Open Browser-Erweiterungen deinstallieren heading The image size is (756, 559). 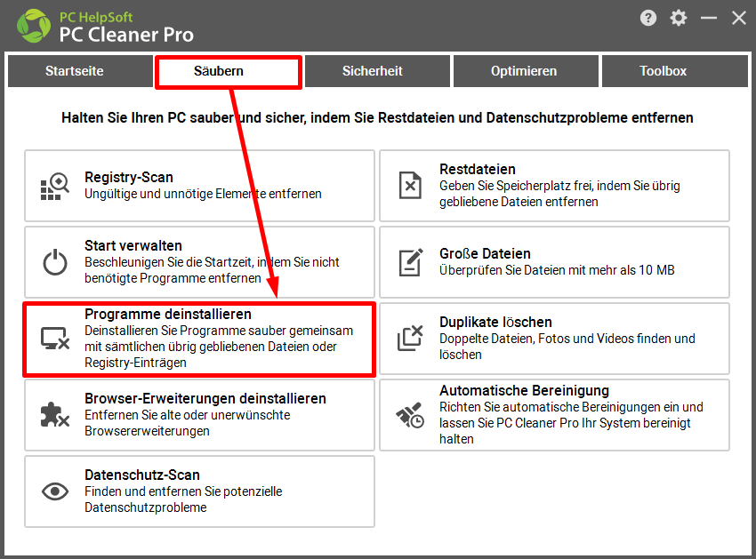coord(205,398)
